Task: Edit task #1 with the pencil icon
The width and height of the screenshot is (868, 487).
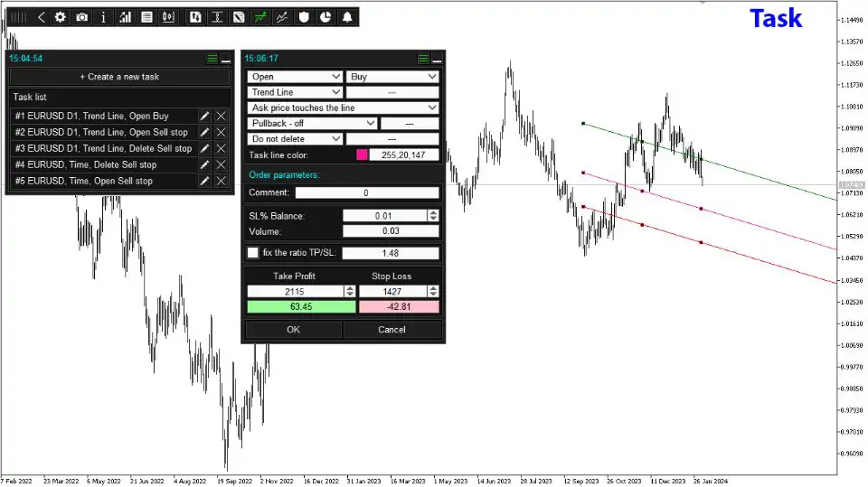Action: [205, 117]
